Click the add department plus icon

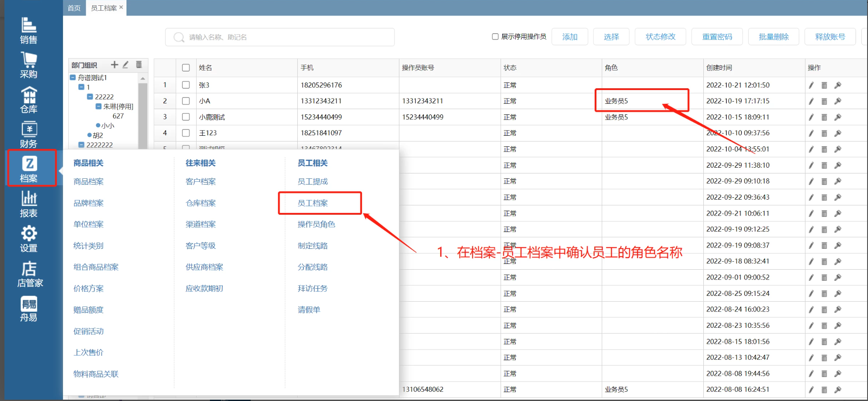114,65
